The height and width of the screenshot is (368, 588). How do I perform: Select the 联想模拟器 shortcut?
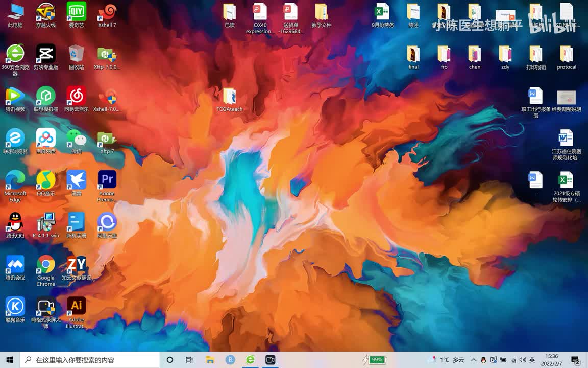pos(46,99)
